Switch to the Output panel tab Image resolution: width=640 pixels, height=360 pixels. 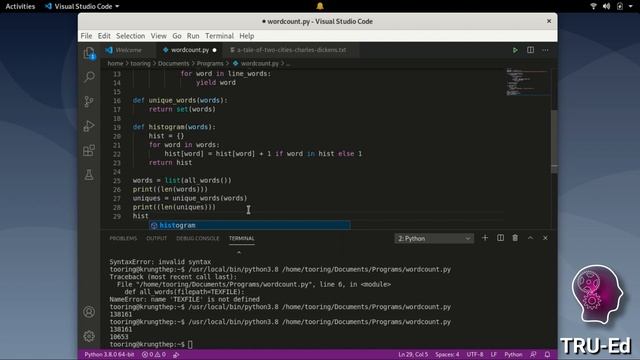point(156,238)
